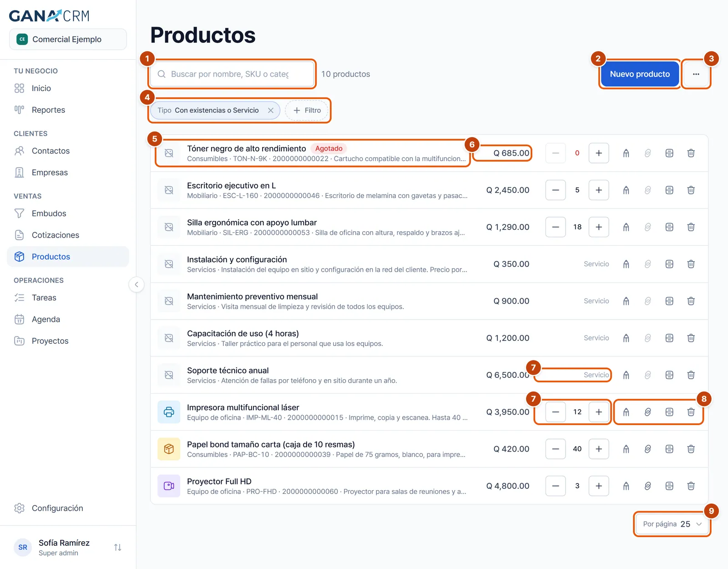
Task: Delete Soporte técnico anual service
Action: (691, 375)
